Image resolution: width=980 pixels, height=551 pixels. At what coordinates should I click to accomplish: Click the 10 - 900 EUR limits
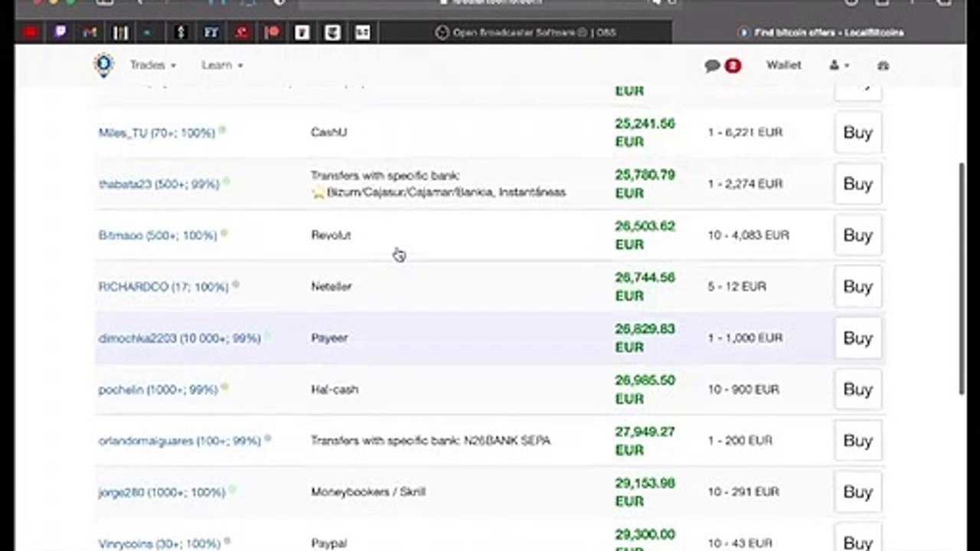pos(743,389)
